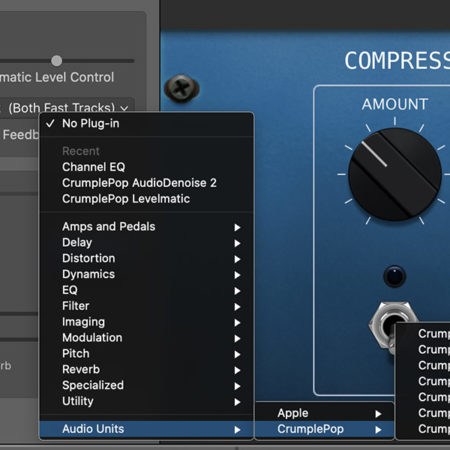This screenshot has width=450, height=450.
Task: Open the Filter plug-in category
Action: pos(146,306)
